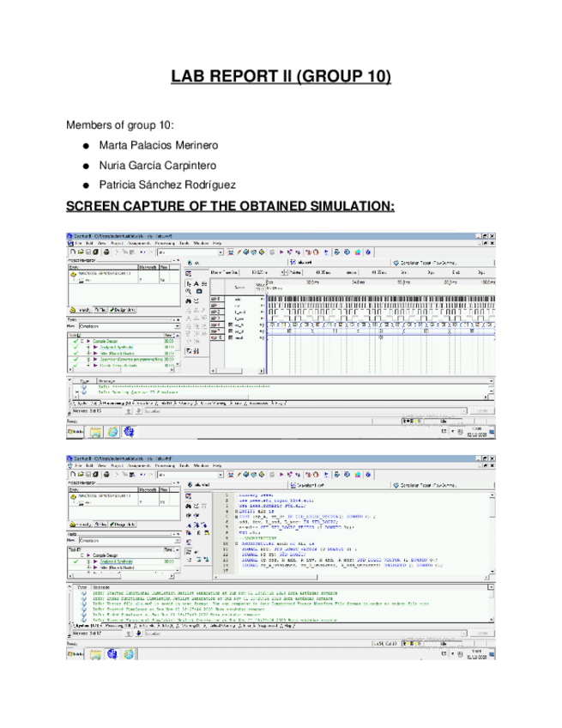The width and height of the screenshot is (562, 728).
Task: Expand res_a bus signal in waveform list
Action: [231, 325]
